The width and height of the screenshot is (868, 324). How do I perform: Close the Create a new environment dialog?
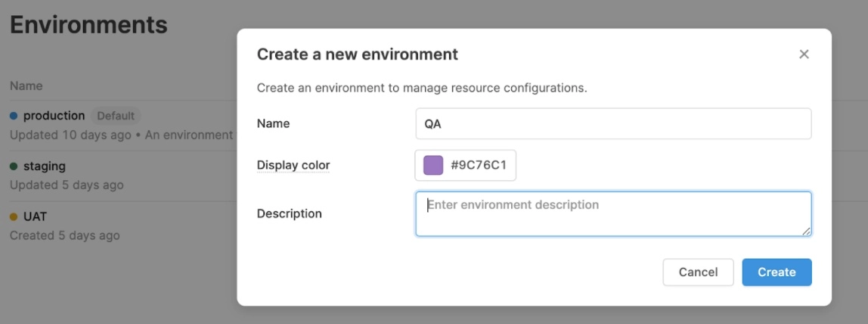(x=804, y=55)
